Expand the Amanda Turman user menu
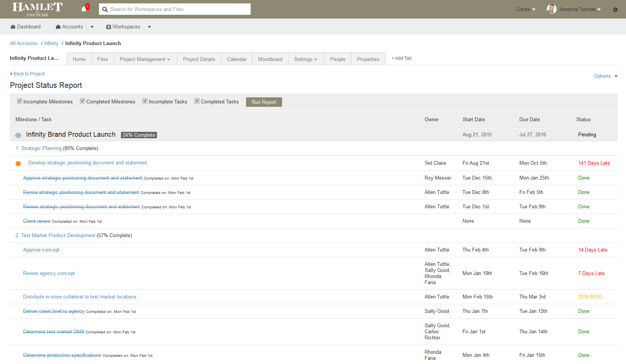 click(580, 9)
